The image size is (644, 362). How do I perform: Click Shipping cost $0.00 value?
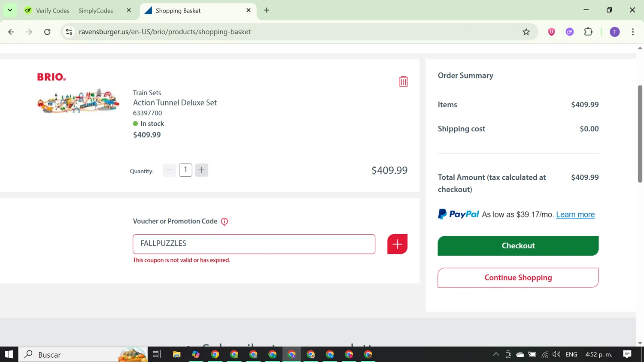[589, 129]
